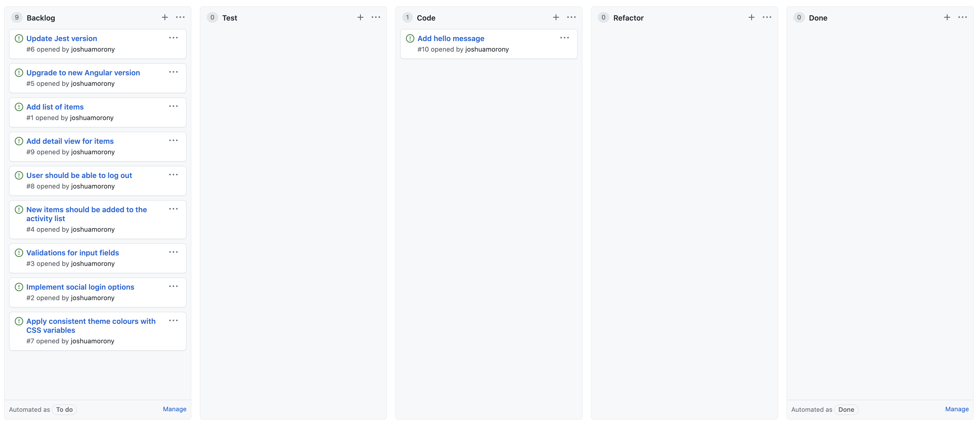Click the To do automation badge
Screen dimensions: 980x426
click(64, 410)
